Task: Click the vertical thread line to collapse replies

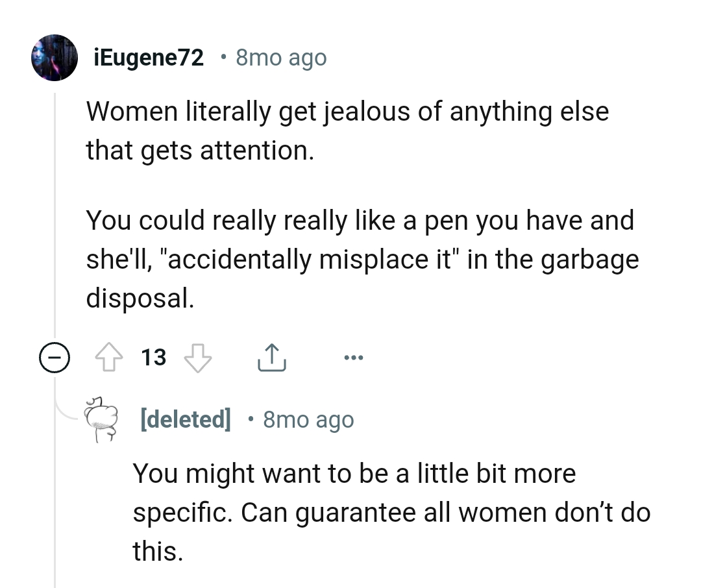Action: tap(55, 227)
